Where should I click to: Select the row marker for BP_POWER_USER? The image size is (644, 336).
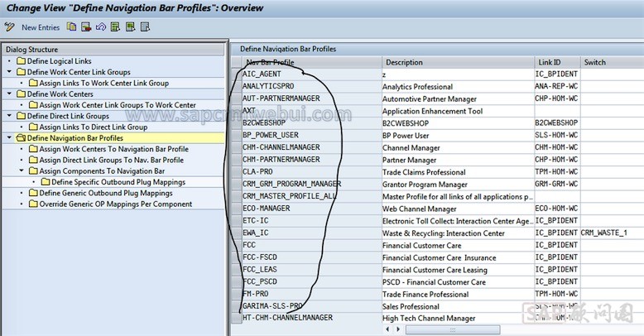pyautogui.click(x=236, y=135)
